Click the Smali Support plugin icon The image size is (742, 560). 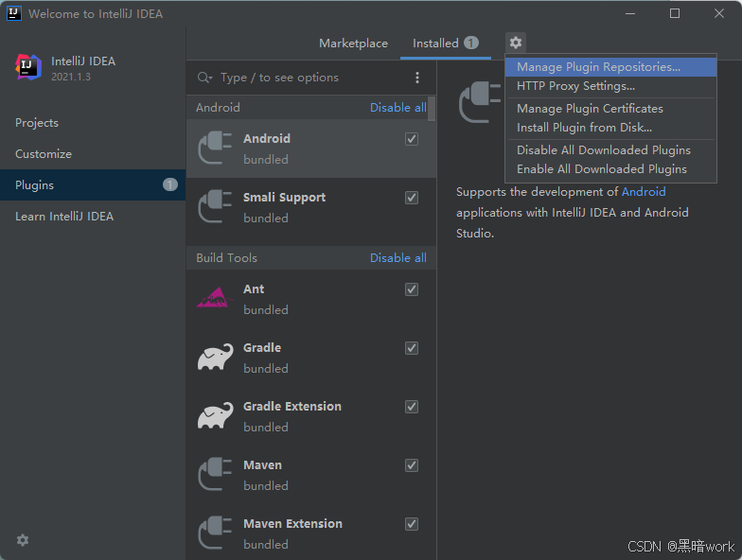click(216, 206)
